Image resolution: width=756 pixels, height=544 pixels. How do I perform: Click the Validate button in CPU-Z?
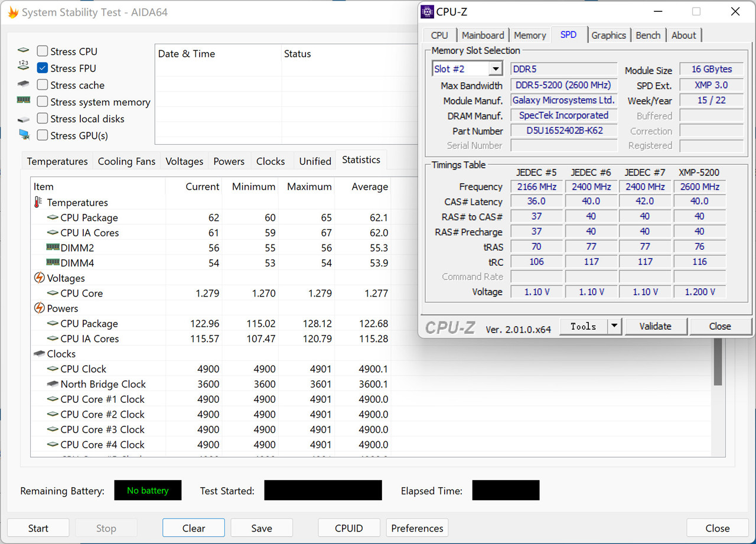(x=656, y=325)
